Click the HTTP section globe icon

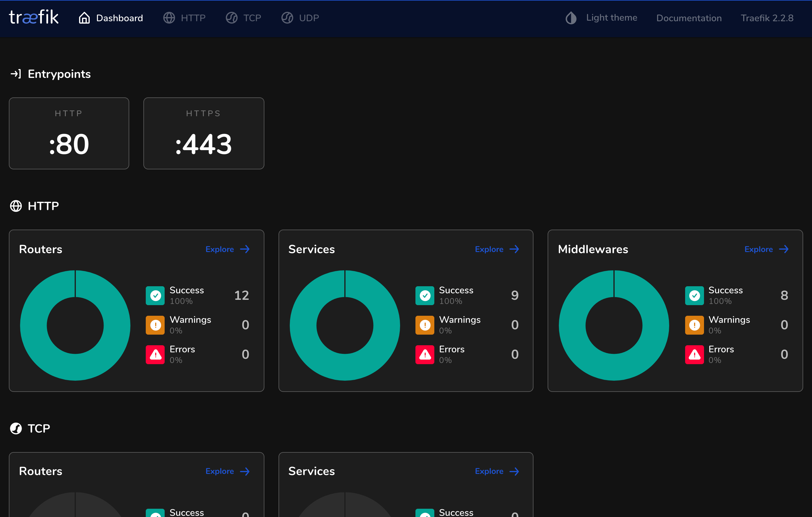coord(16,206)
